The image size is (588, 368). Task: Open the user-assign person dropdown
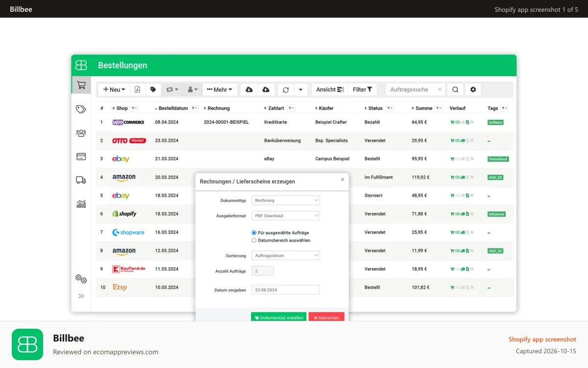coord(193,89)
